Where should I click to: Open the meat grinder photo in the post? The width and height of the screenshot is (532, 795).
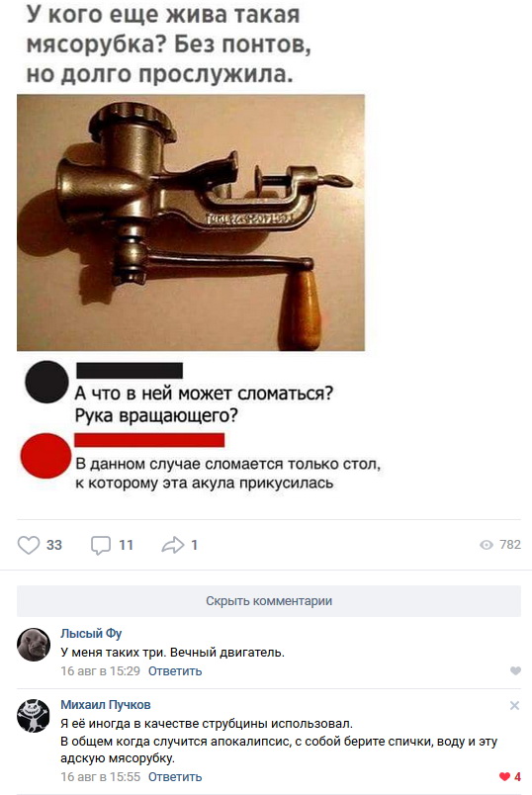pyautogui.click(x=191, y=222)
